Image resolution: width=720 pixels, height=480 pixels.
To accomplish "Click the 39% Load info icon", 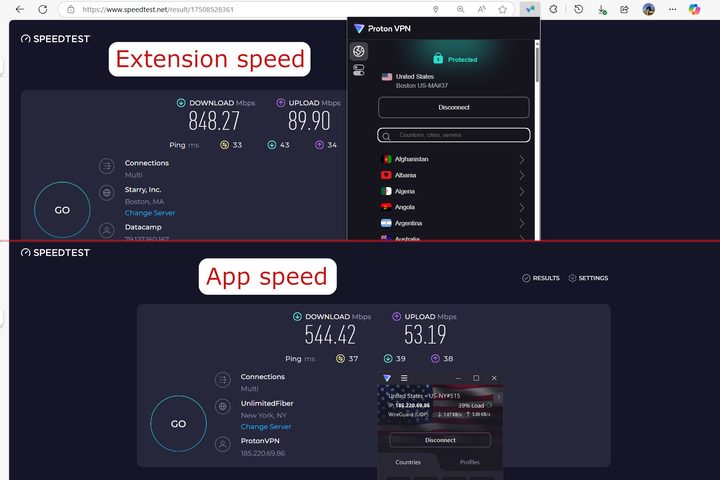I will point(489,405).
